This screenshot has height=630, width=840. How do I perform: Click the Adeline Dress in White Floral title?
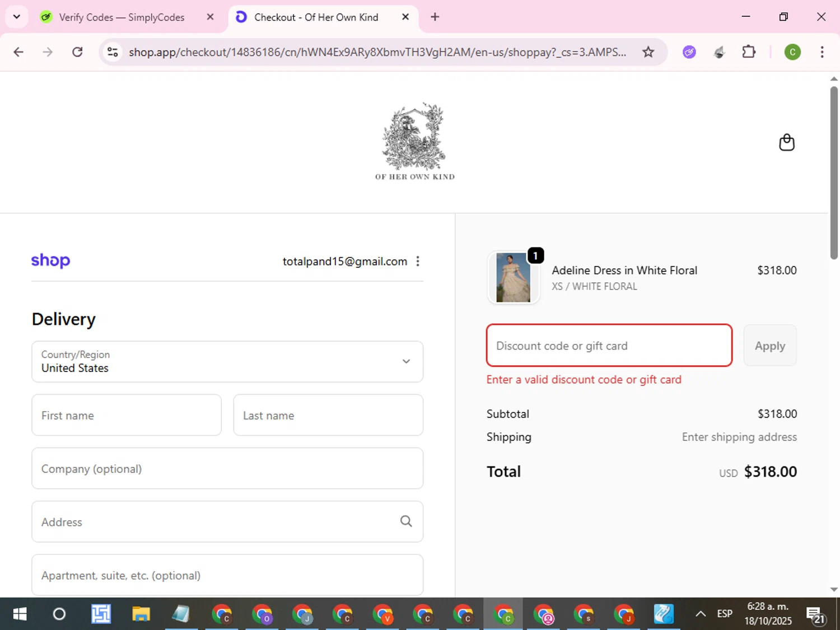pos(624,270)
